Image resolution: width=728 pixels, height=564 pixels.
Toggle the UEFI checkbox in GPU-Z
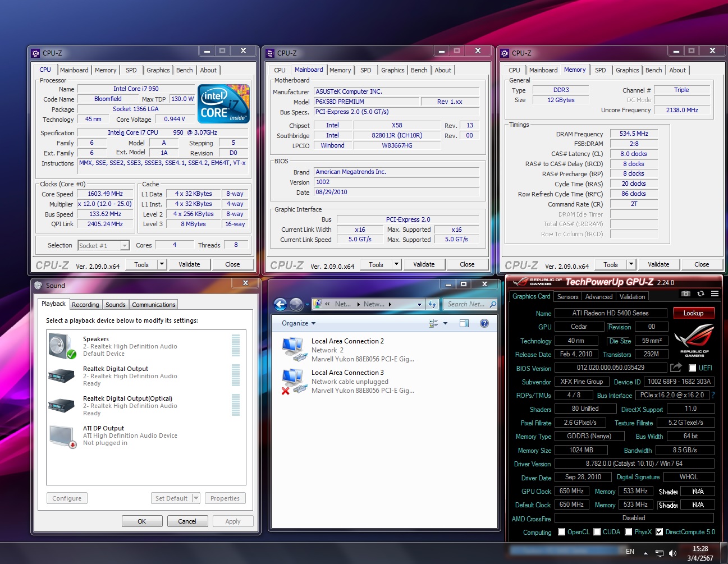coord(692,368)
